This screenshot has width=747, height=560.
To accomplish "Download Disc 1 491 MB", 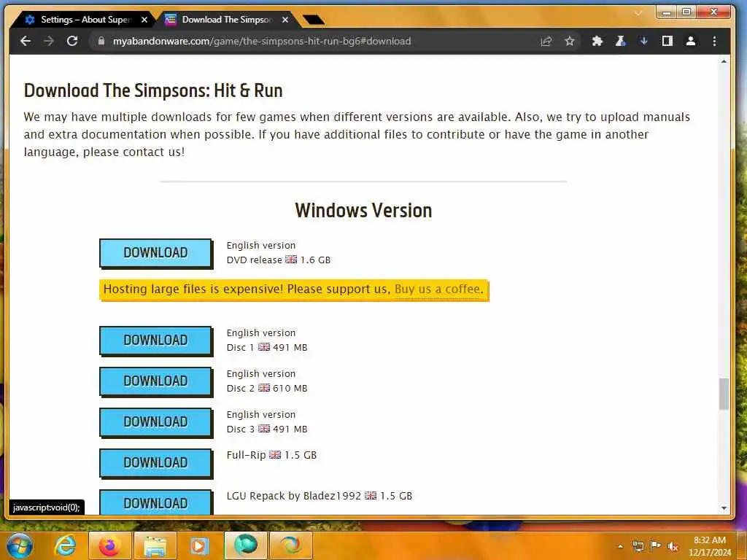I will [x=156, y=341].
